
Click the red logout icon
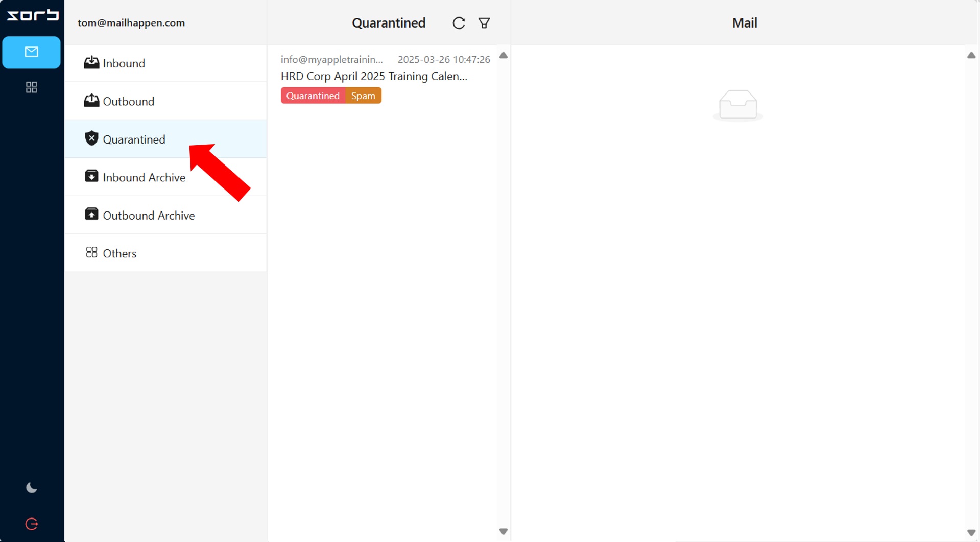pos(31,524)
